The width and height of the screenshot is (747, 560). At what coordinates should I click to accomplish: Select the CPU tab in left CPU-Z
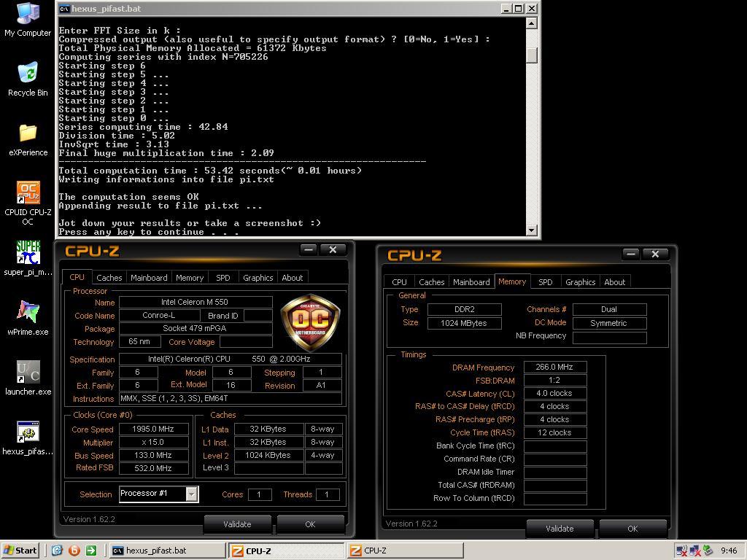pyautogui.click(x=77, y=276)
